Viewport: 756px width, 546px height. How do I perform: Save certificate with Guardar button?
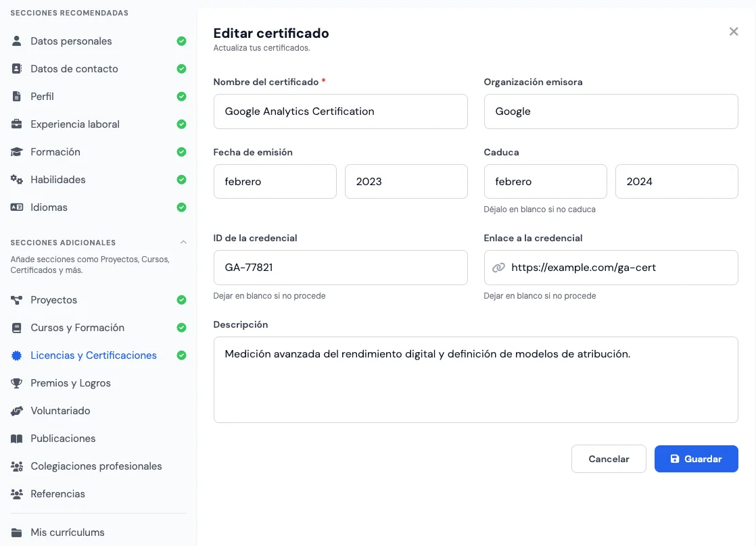click(696, 459)
